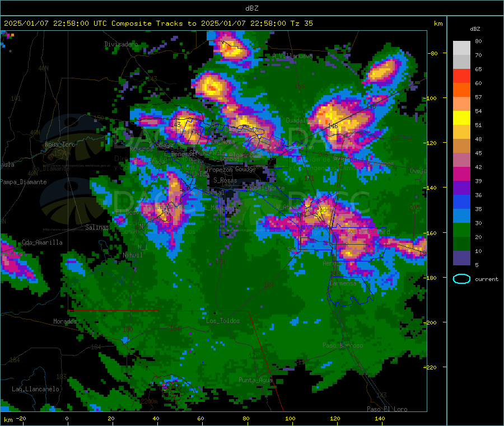Click the 'km' label at the top right of map
Screen dimensions: 504x426
coord(438,24)
